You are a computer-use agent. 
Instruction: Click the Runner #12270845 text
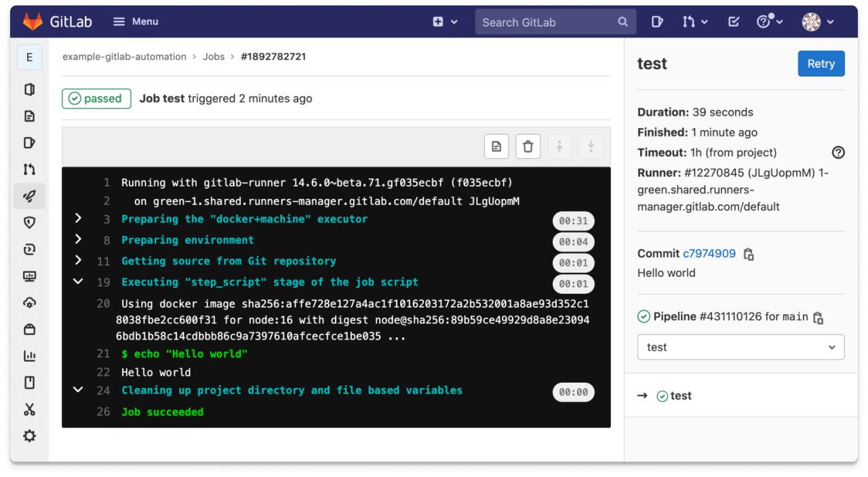(x=733, y=190)
